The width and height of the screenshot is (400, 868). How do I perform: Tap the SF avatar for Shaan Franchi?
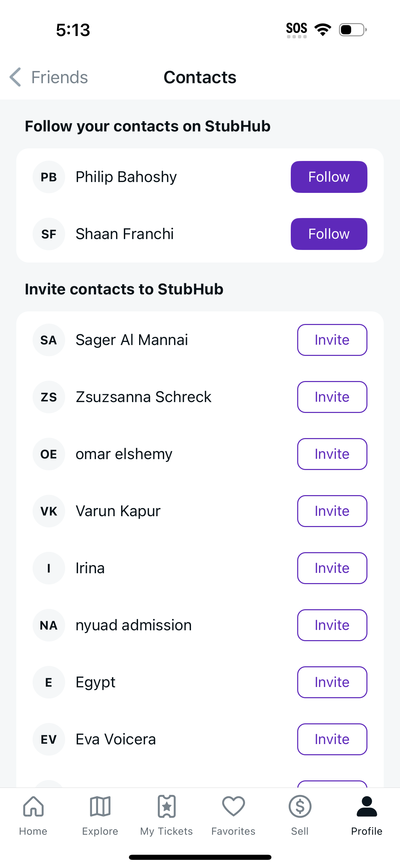[x=49, y=234]
